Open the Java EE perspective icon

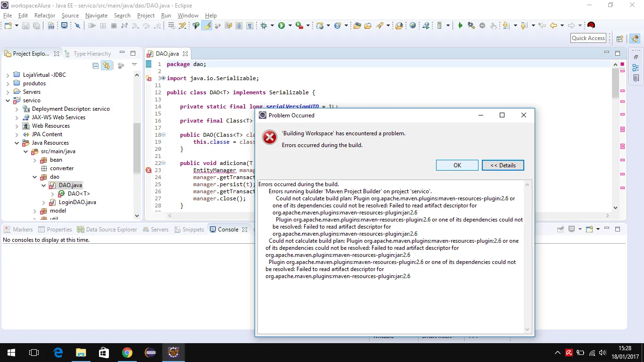tap(635, 39)
